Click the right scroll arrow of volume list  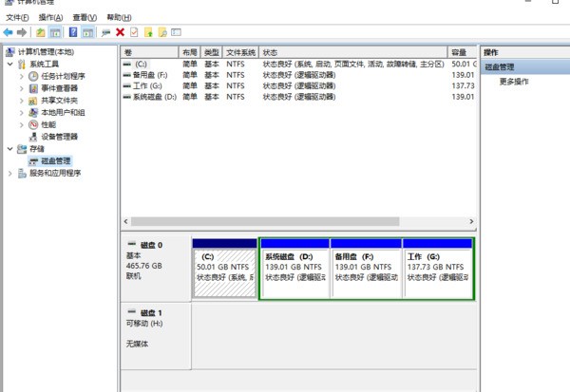click(x=471, y=221)
